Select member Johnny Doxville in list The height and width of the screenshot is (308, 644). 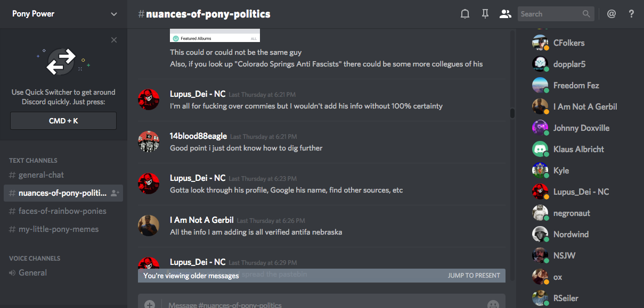click(581, 128)
